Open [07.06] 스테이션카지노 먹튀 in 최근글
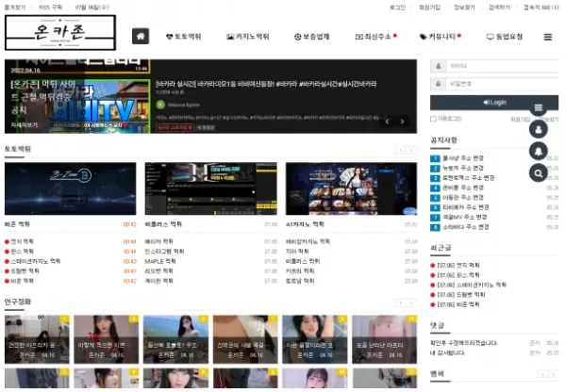The width and height of the screenshot is (566, 392). [x=472, y=285]
